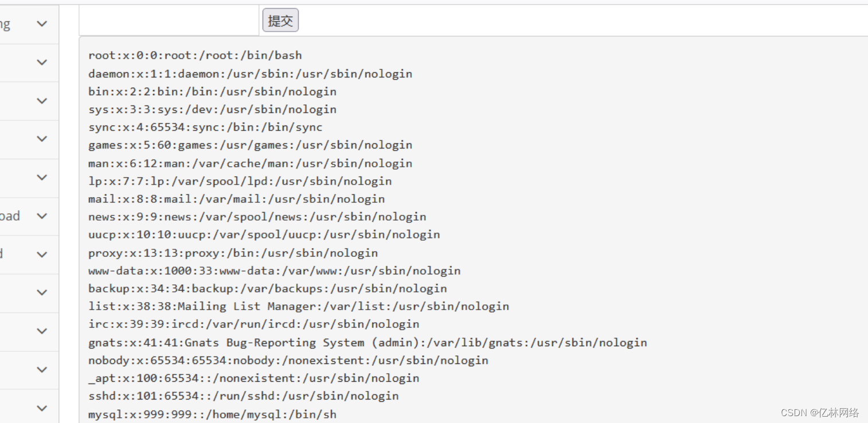Click the games:x:5:60 line

[x=250, y=145]
